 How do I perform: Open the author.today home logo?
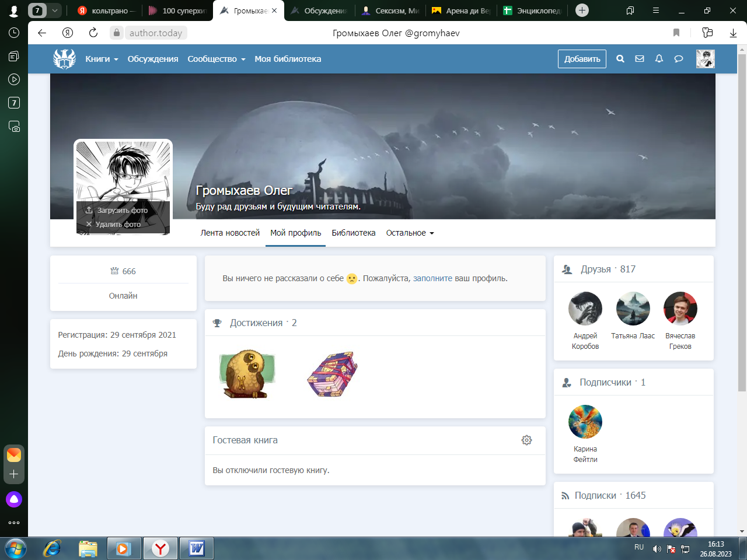64,59
